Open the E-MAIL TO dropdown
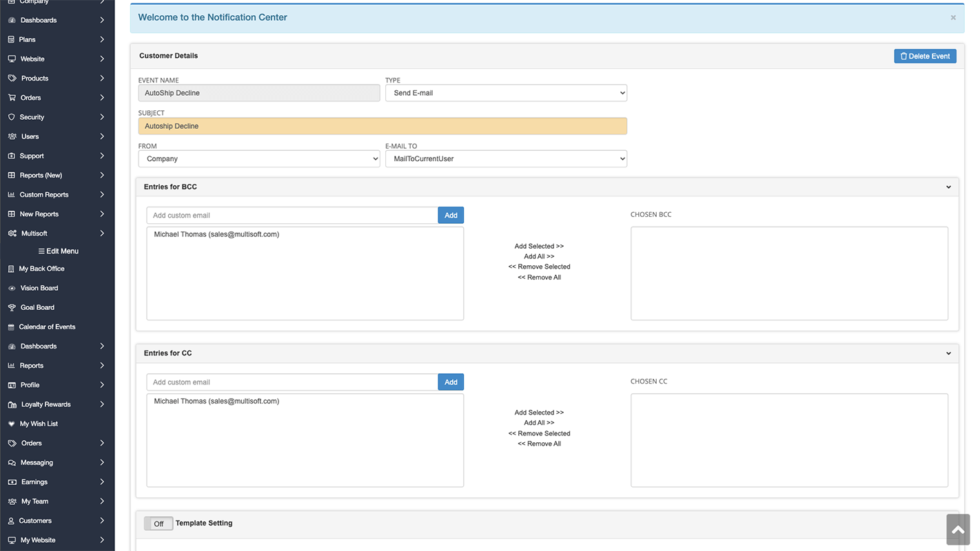The image size is (980, 551). (x=506, y=158)
